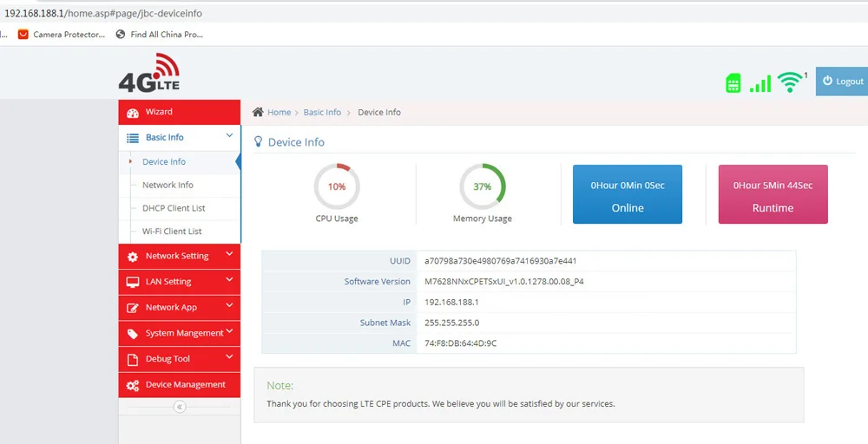This screenshot has height=444, width=868.
Task: Click the lightbulb icon beside Device Info
Action: coord(259,141)
